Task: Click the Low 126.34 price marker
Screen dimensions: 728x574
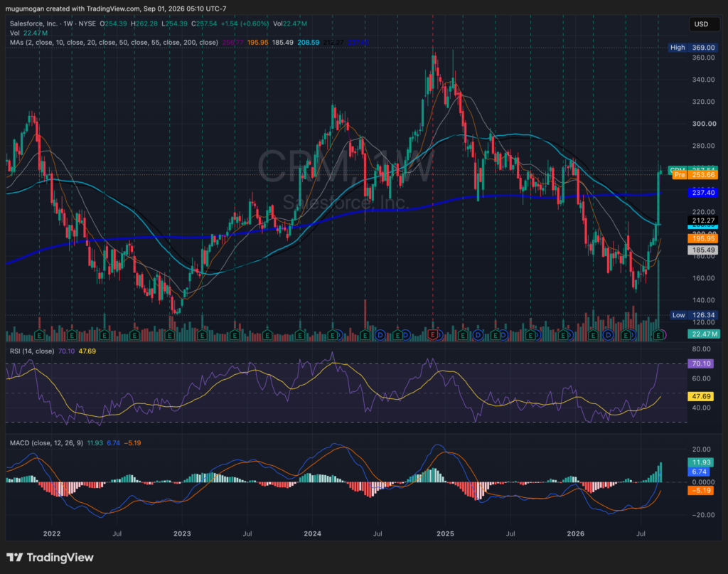Action: coord(694,315)
